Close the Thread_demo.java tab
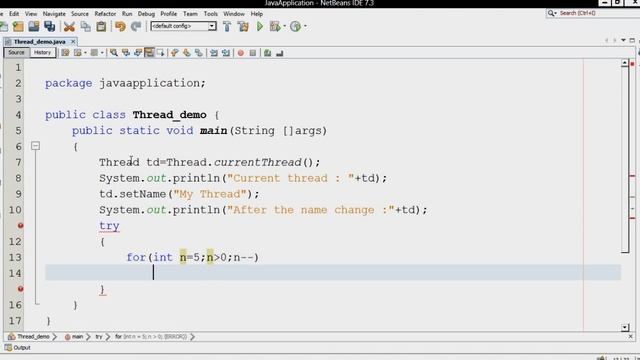 [x=73, y=42]
